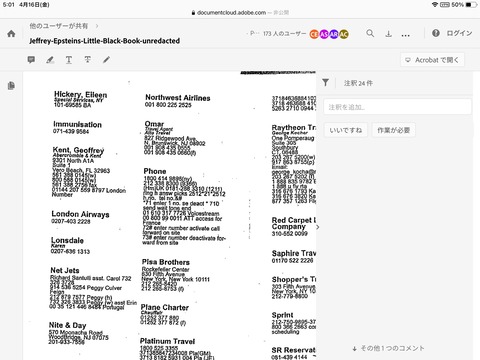This screenshot has width=480, height=360.
Task: Click the Omar entry heading
Action: tap(154, 124)
